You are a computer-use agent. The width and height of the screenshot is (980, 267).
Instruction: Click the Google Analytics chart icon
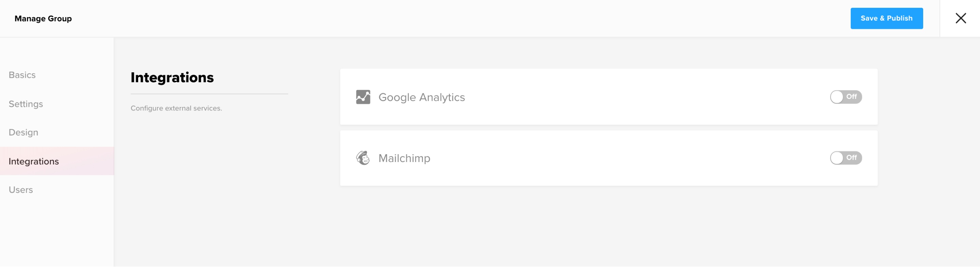[363, 97]
